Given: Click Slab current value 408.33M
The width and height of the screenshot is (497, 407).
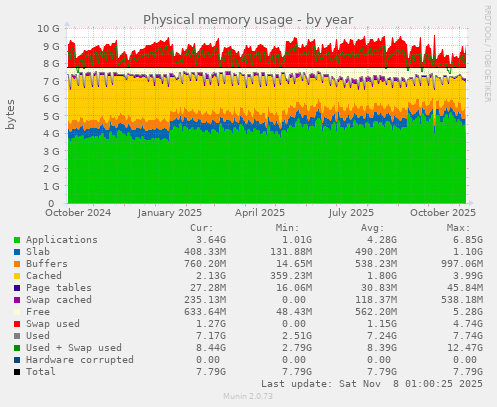Looking at the screenshot, I should coord(205,252).
